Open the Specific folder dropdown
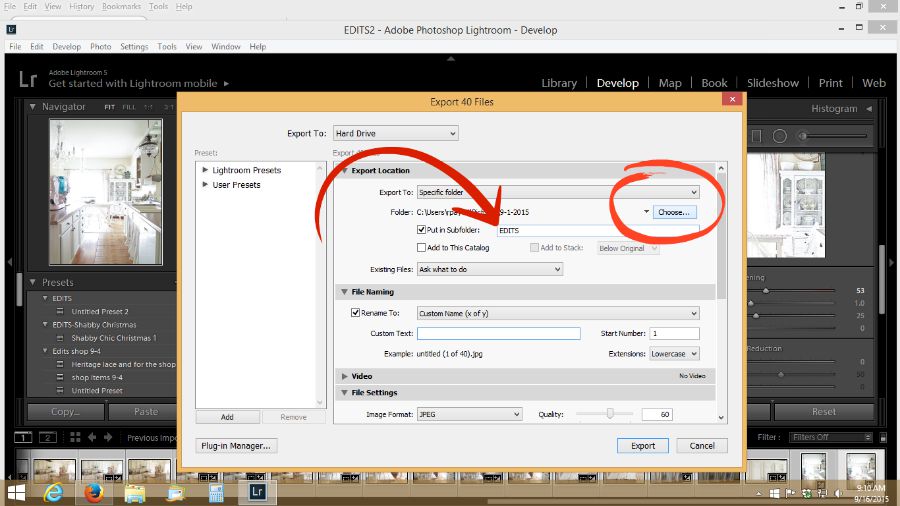 pyautogui.click(x=558, y=192)
